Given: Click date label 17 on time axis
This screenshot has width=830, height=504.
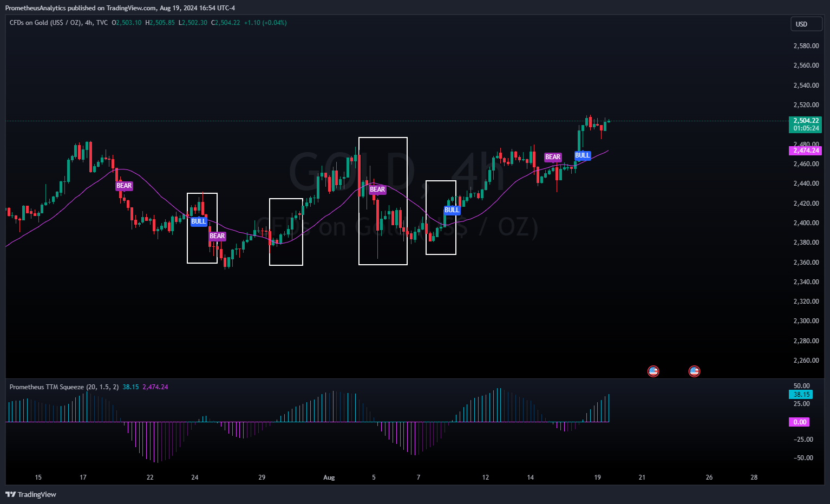Looking at the screenshot, I should click(83, 477).
